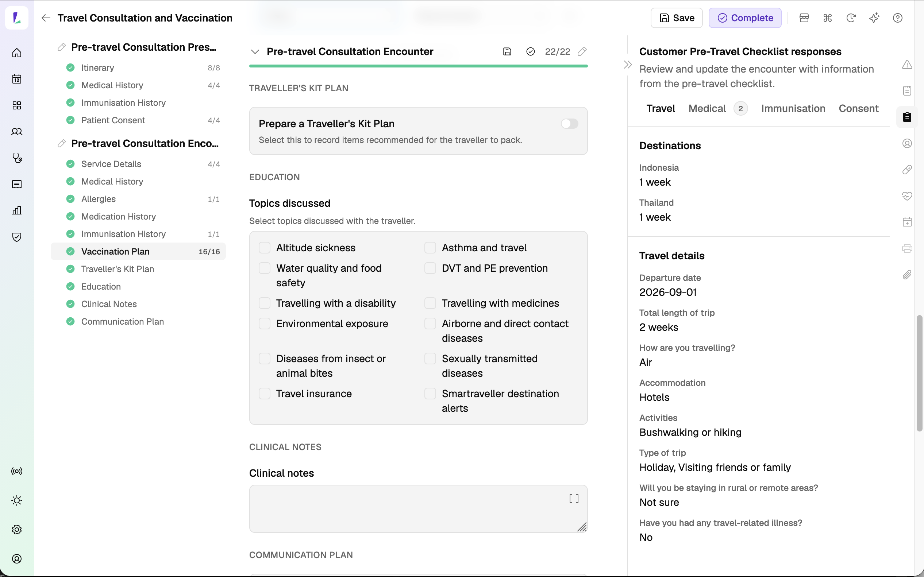Click the store icon in top header
The width and height of the screenshot is (924, 577).
(804, 18)
